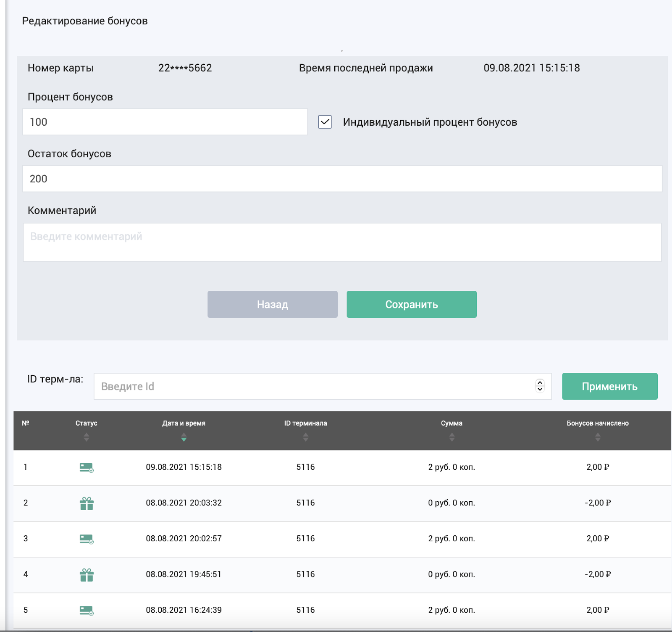Image resolution: width=672 pixels, height=632 pixels.
Task: Select date 09.08.2021 15:15:18 in table row 1
Action: click(x=184, y=467)
